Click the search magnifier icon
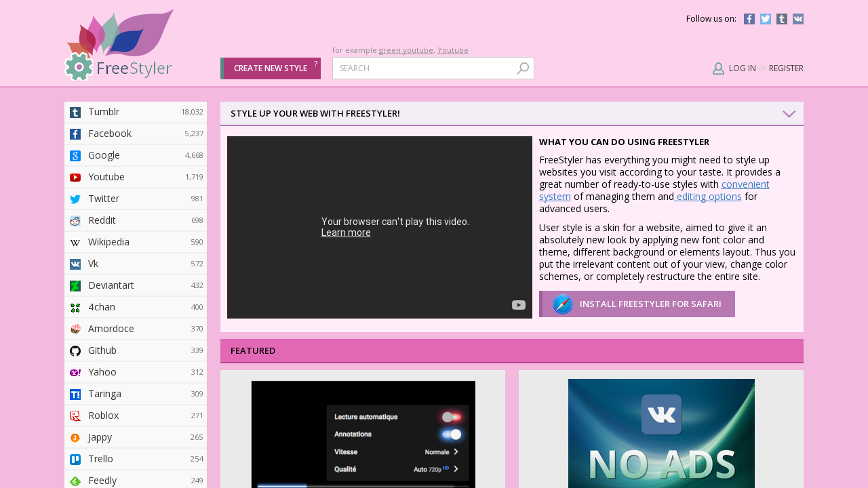This screenshot has width=868, height=488. tap(523, 68)
